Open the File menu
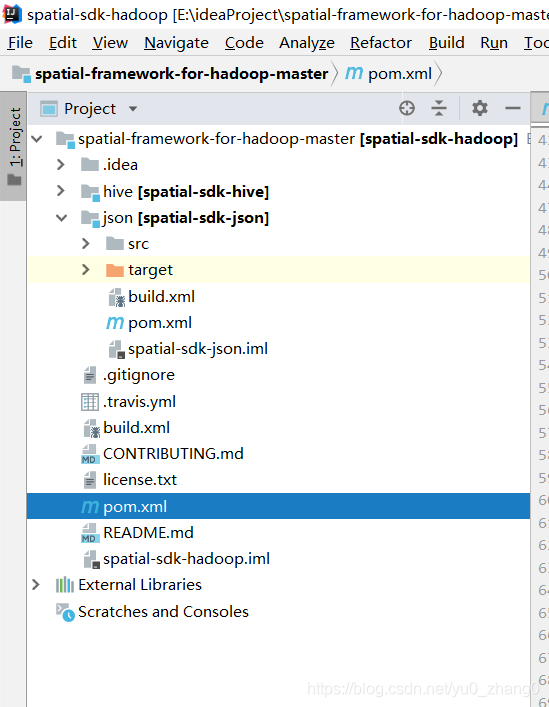Screen dimensions: 549x707 click(x=20, y=43)
